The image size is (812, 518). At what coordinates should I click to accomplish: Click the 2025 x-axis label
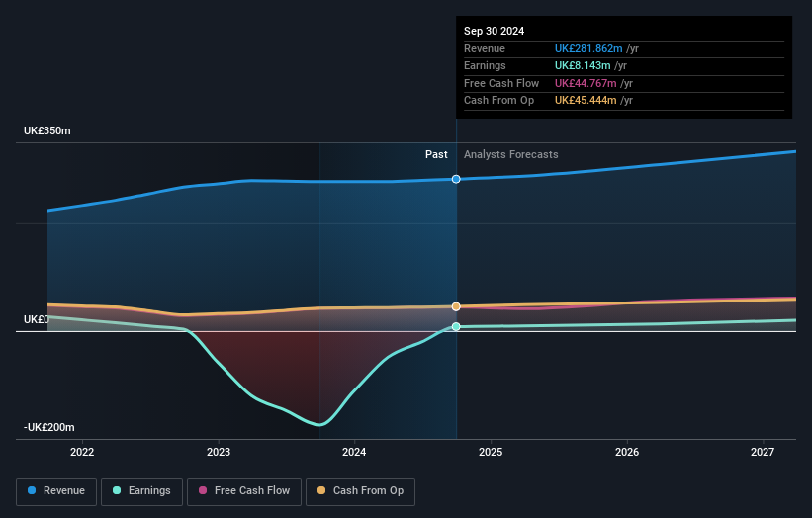[491, 452]
